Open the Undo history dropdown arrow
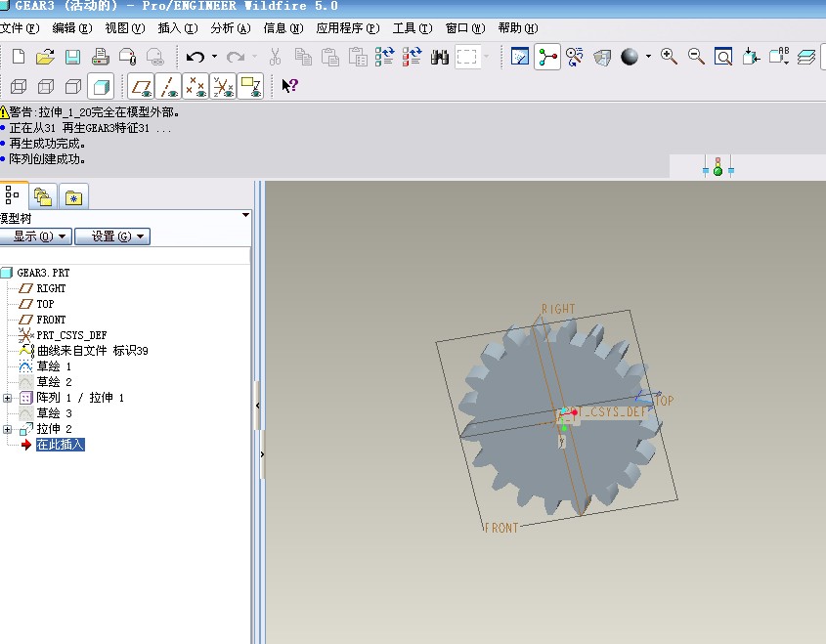 pyautogui.click(x=214, y=56)
